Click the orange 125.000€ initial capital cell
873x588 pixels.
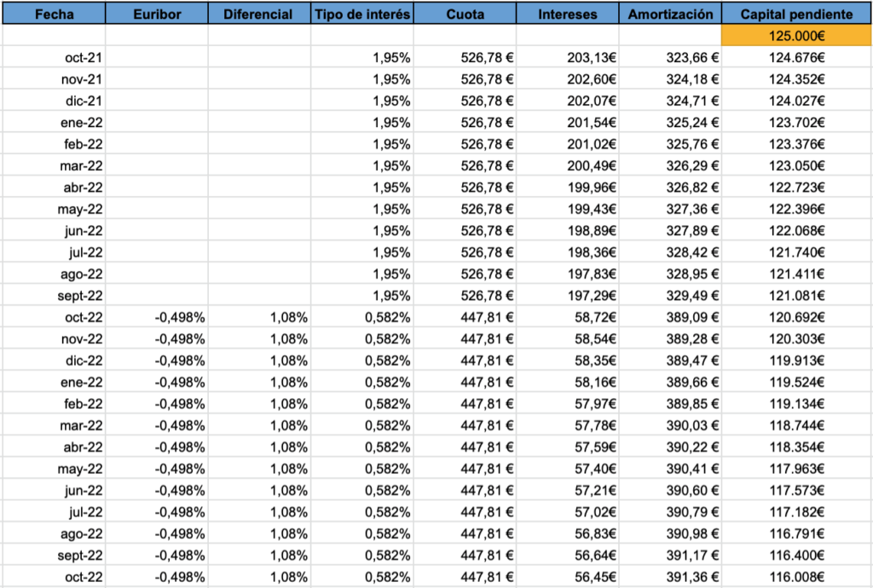tap(796, 36)
